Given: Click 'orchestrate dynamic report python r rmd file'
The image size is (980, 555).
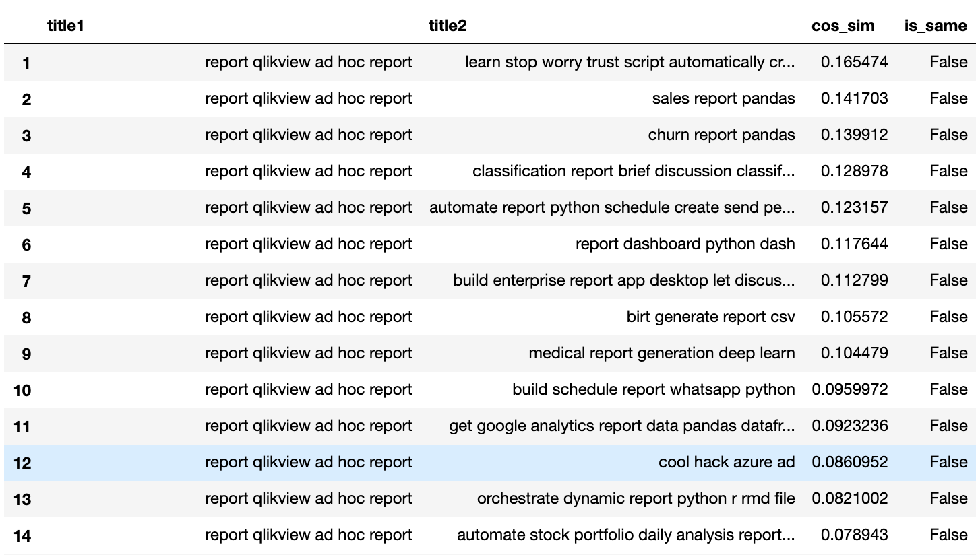Looking at the screenshot, I should click(636, 499).
